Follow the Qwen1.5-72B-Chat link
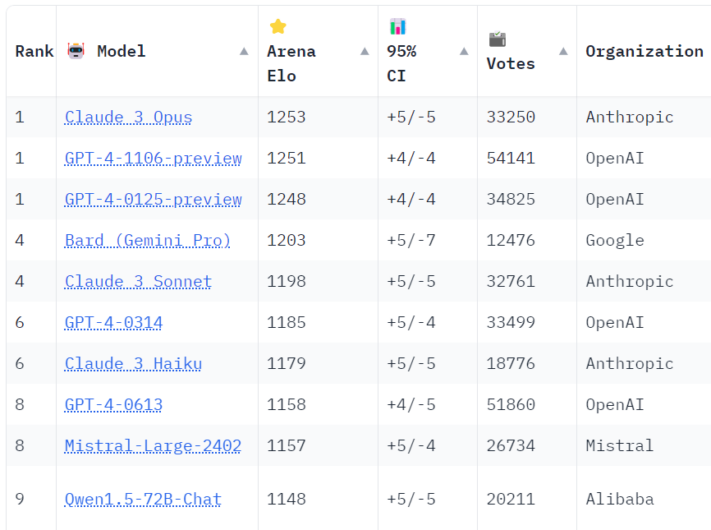711x530 pixels. coord(143,499)
